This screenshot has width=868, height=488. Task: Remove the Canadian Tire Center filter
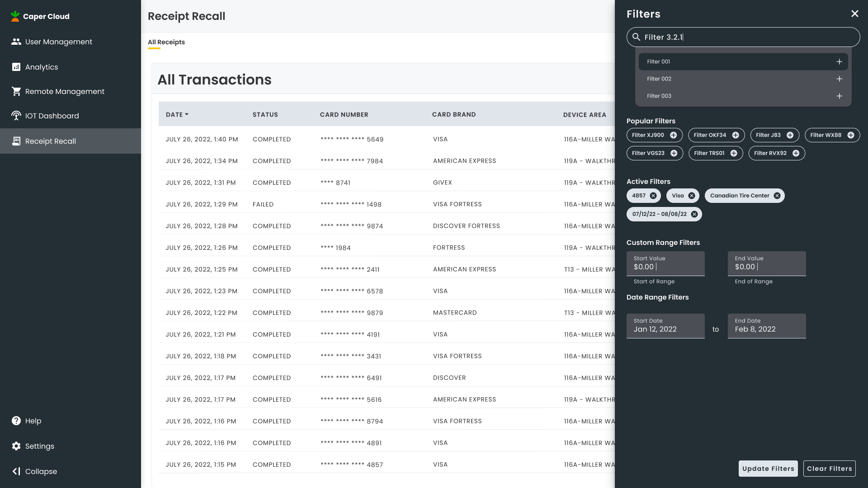pyautogui.click(x=777, y=196)
